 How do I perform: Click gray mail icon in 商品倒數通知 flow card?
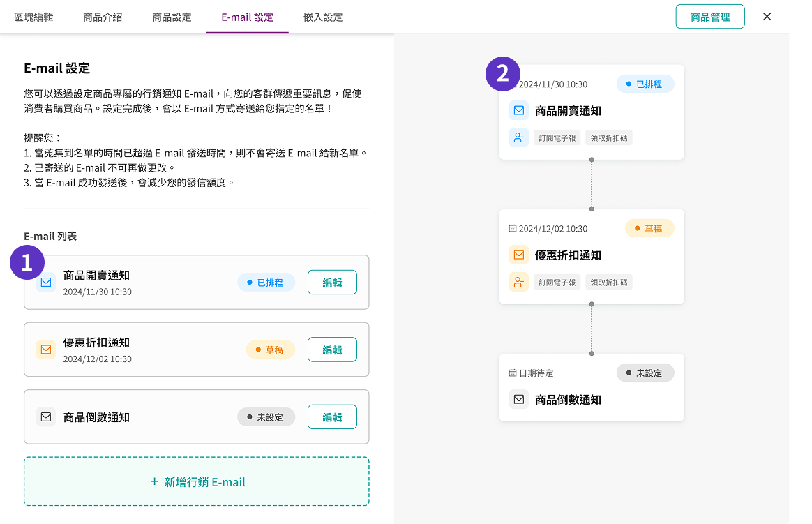[518, 400]
